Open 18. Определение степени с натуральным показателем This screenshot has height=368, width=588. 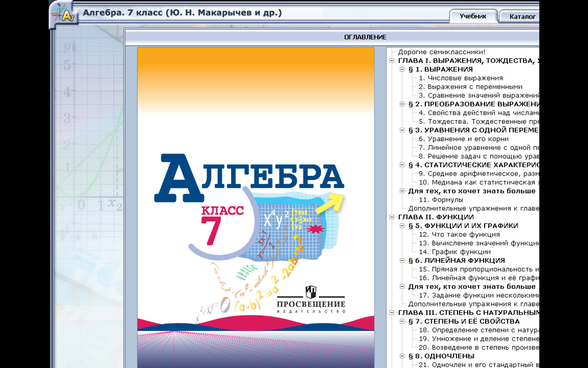point(479,330)
